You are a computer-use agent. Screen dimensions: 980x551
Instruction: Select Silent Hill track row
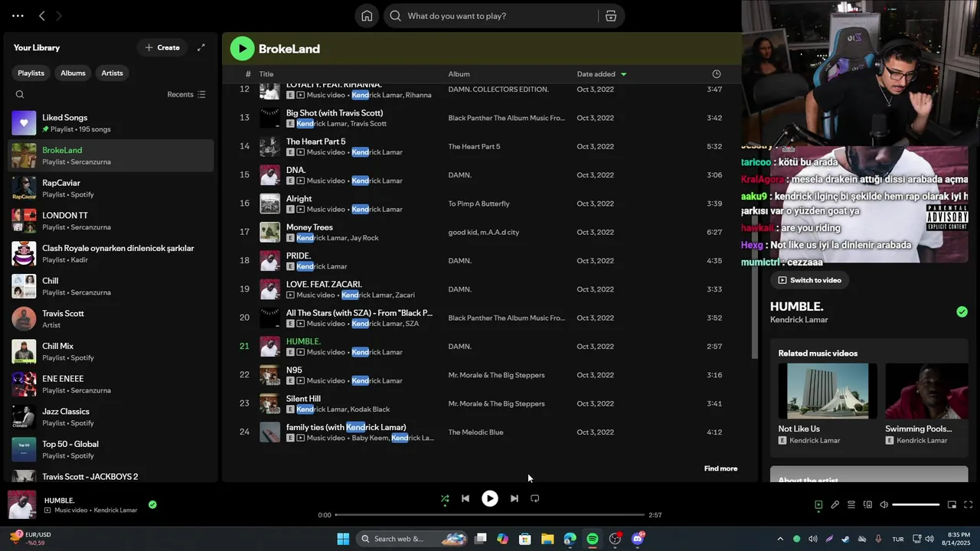click(490, 403)
